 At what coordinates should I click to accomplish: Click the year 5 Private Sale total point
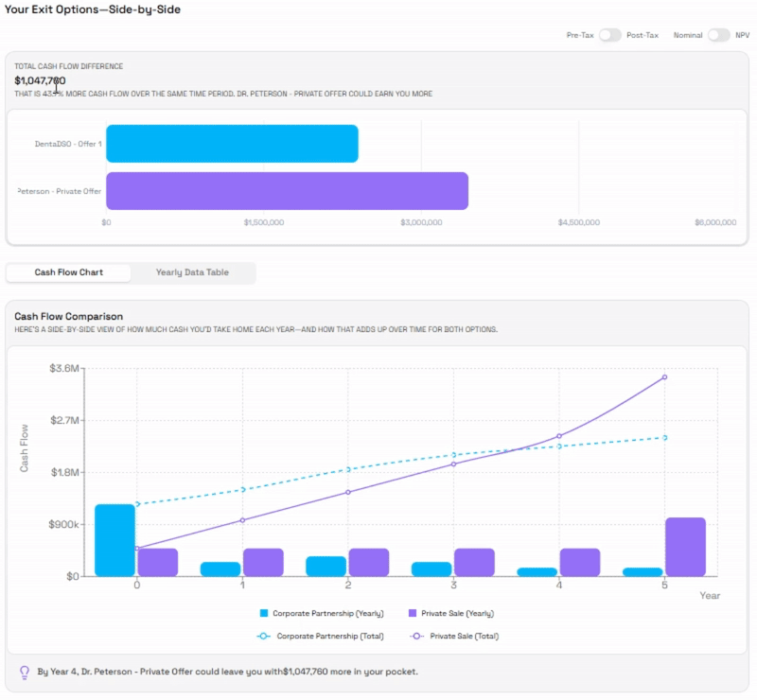(x=665, y=377)
